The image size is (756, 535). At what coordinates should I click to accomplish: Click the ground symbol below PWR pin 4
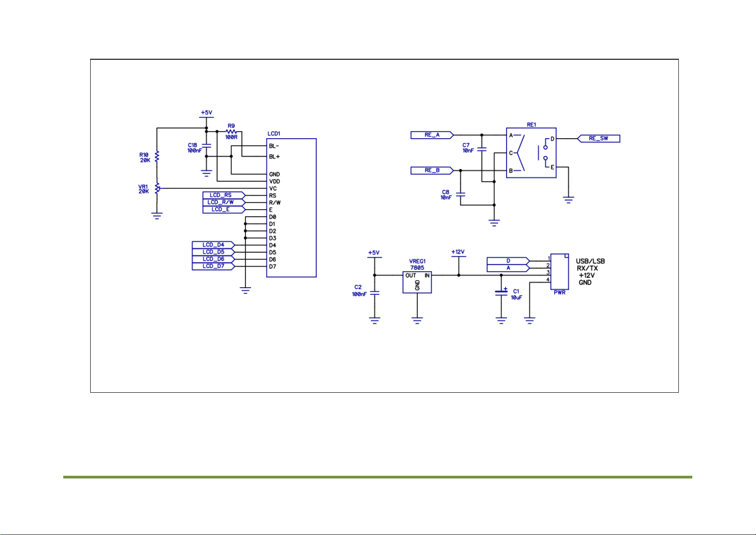pos(529,320)
